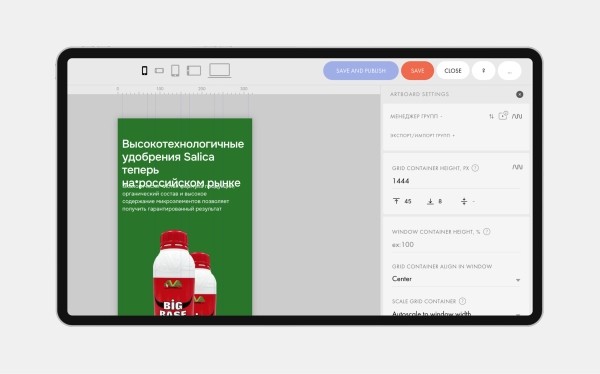Screen dimensions: 600x374
Task: Switch to mobile portrait screen size
Action: (144, 70)
